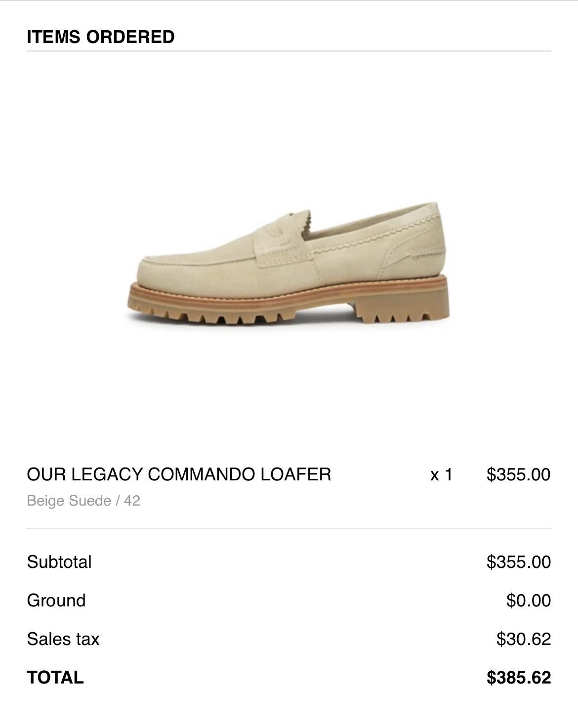Select the Our Legacy Commando Loafer title

tap(179, 474)
